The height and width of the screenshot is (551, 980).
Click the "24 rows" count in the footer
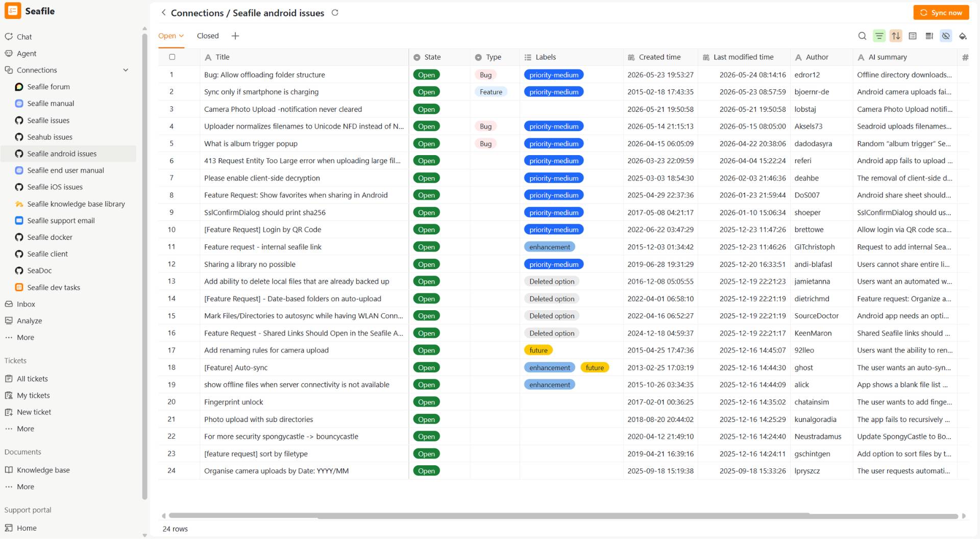click(x=175, y=529)
